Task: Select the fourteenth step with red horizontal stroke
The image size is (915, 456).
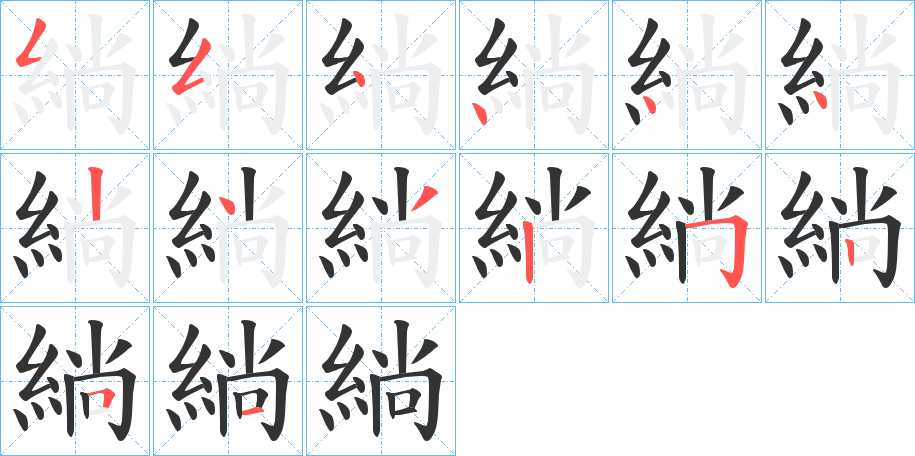Action: click(228, 381)
